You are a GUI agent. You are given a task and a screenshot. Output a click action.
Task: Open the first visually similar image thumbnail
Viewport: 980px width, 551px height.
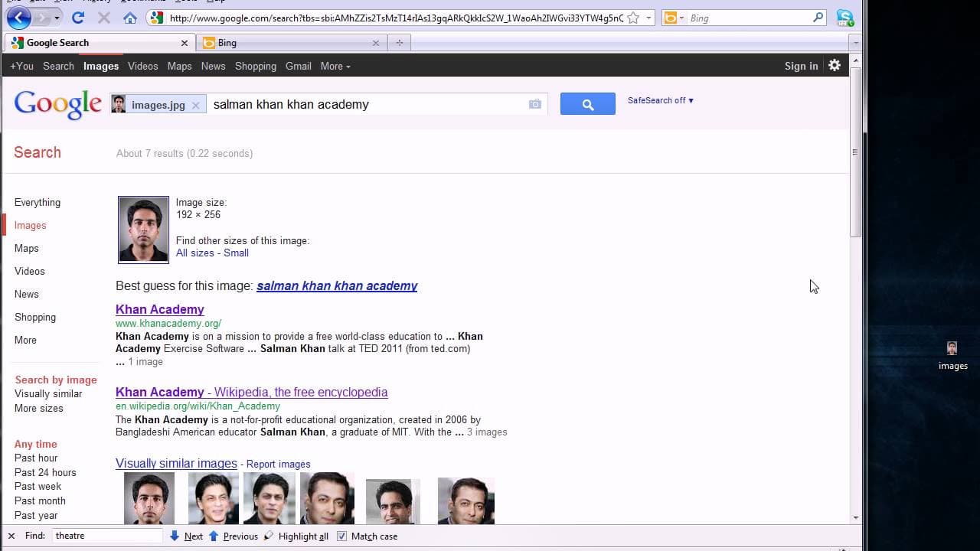tap(149, 498)
